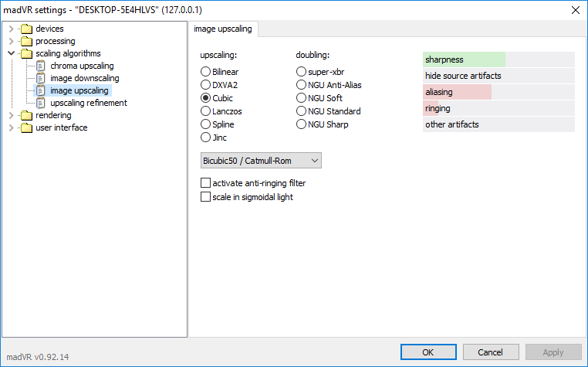Click the upscaling: heading label
The image size is (588, 367).
218,55
